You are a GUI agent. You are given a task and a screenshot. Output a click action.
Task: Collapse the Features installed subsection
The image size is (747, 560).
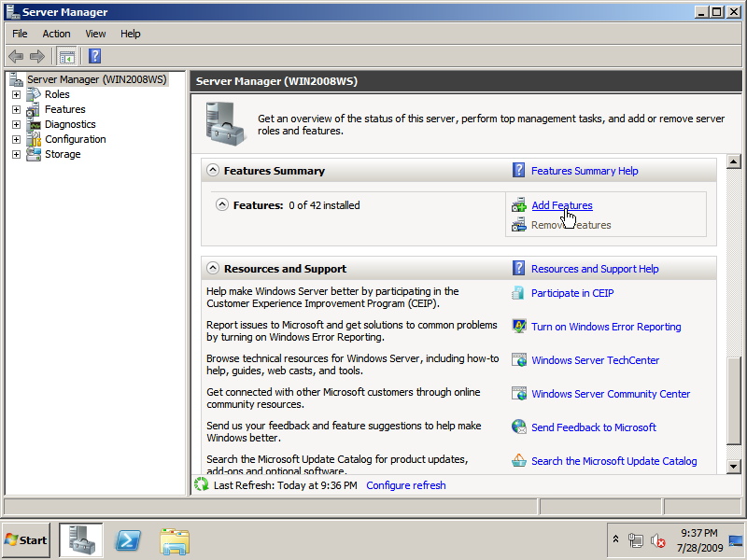click(x=222, y=204)
